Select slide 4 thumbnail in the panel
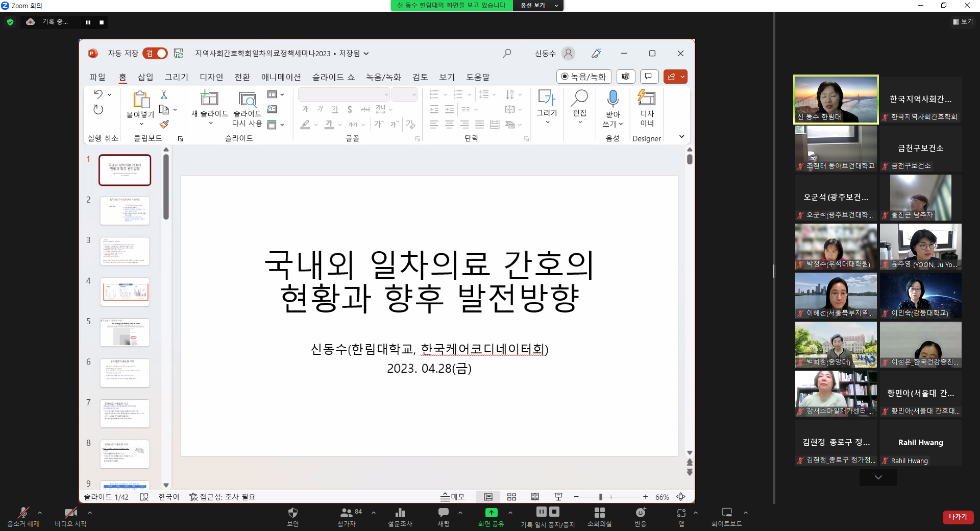Screen dimensions: 980x531 [125, 292]
